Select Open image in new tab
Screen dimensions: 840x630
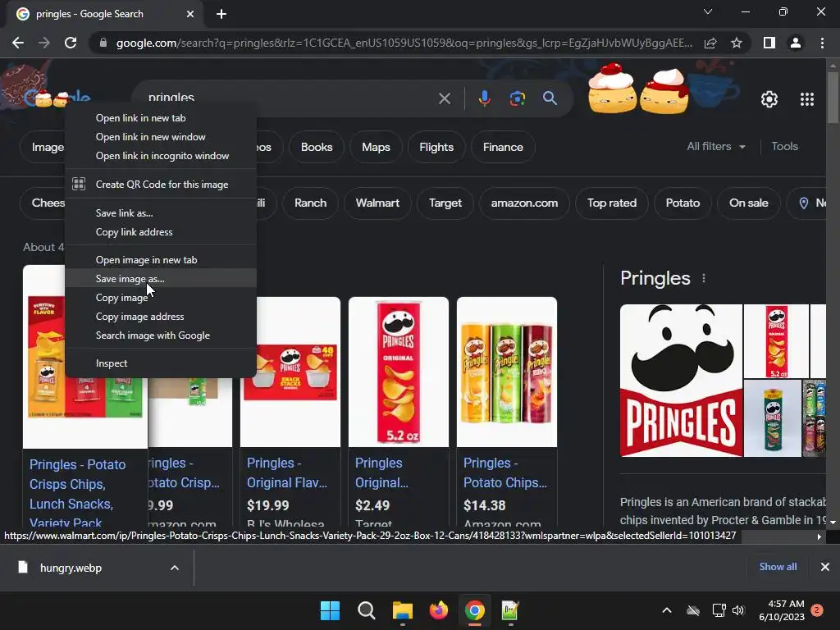(161, 260)
